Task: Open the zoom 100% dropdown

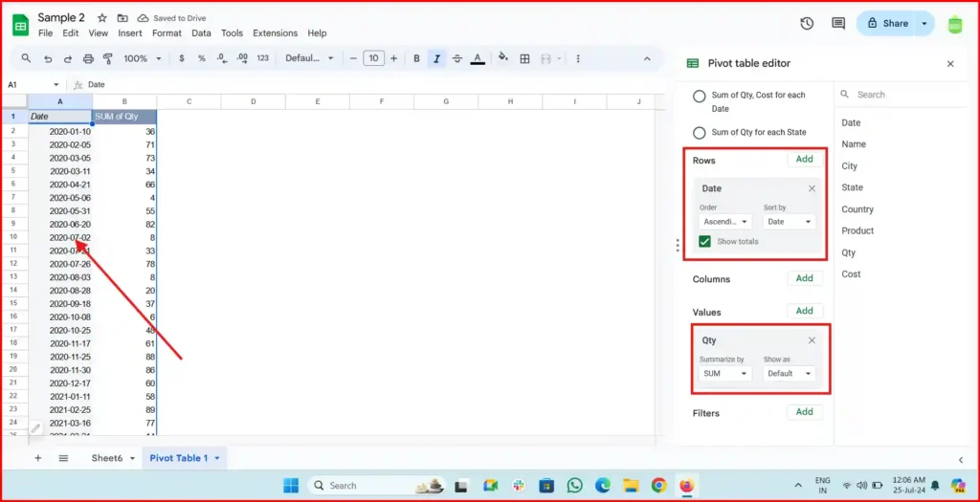Action: (x=142, y=58)
